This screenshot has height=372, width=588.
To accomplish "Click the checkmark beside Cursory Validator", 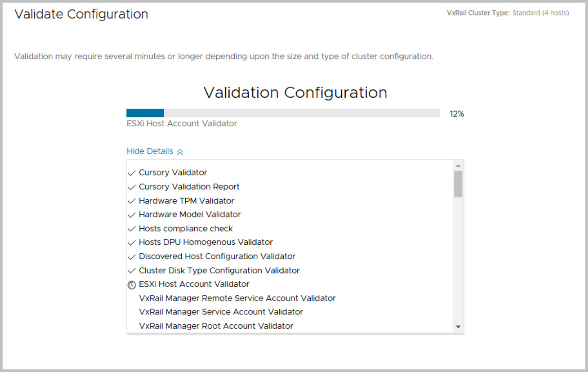I will pyautogui.click(x=132, y=173).
